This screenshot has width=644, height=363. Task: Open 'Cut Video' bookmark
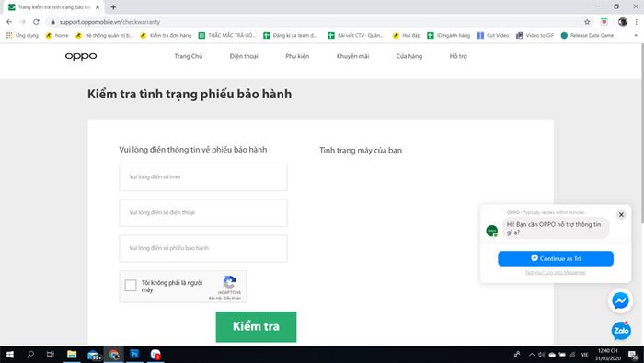(x=493, y=35)
